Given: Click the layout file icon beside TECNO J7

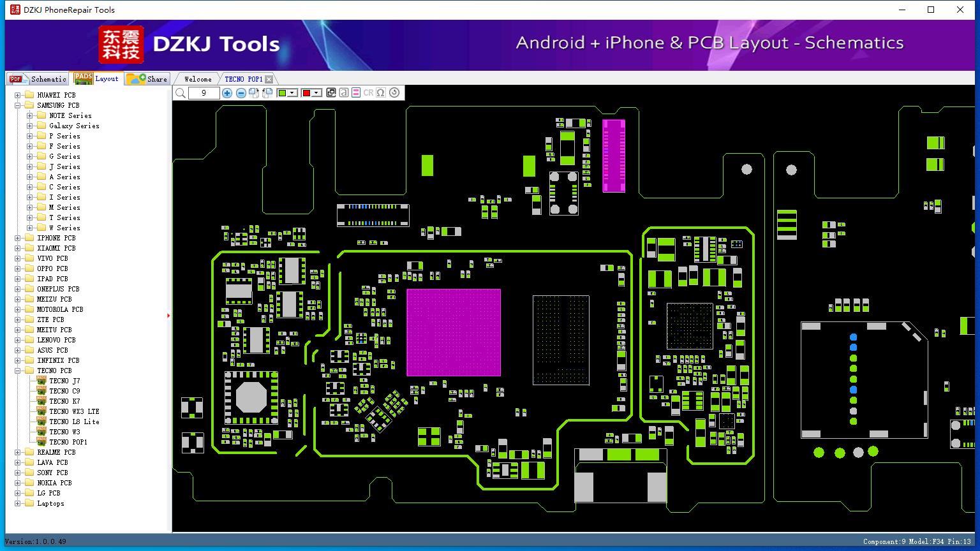Looking at the screenshot, I should tap(41, 381).
